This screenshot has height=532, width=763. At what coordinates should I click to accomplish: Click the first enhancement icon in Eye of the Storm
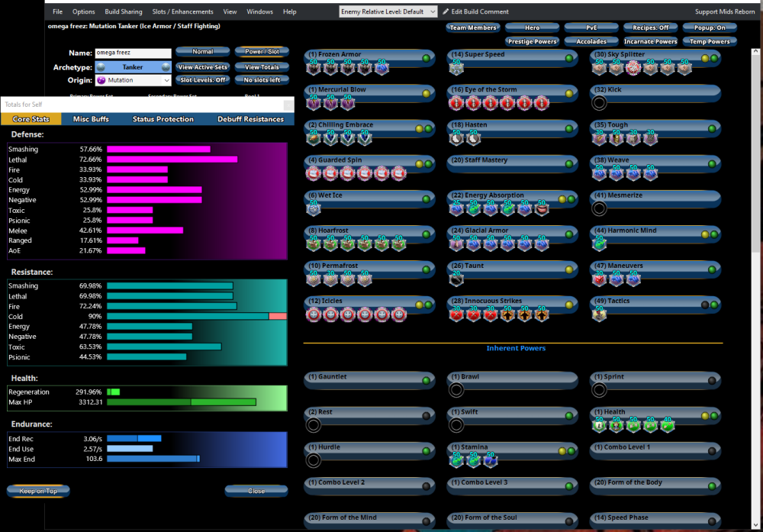point(456,103)
